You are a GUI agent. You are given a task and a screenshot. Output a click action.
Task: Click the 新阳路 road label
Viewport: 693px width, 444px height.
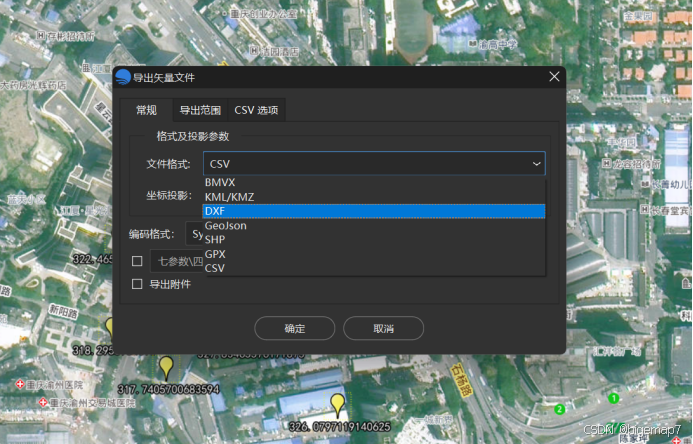[x=63, y=312]
